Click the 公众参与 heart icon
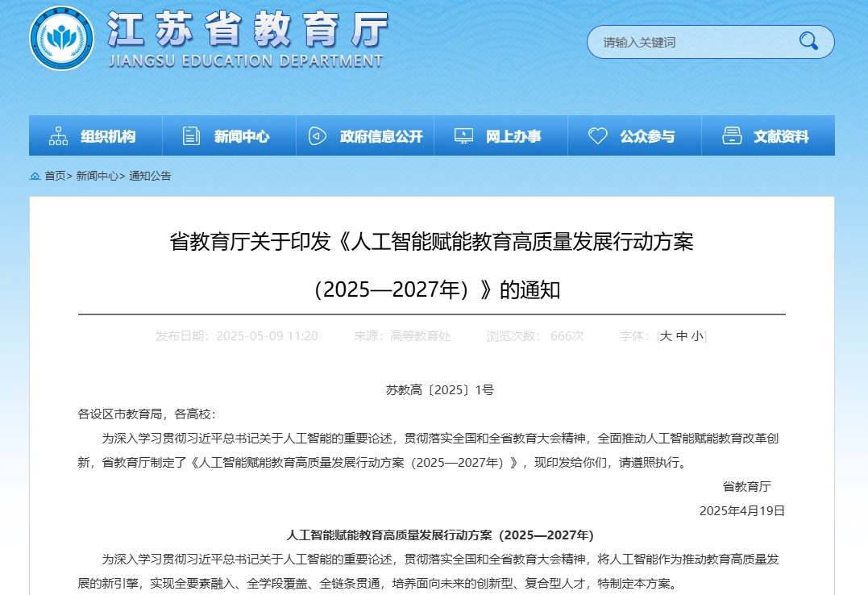The height and width of the screenshot is (595, 868). [597, 136]
